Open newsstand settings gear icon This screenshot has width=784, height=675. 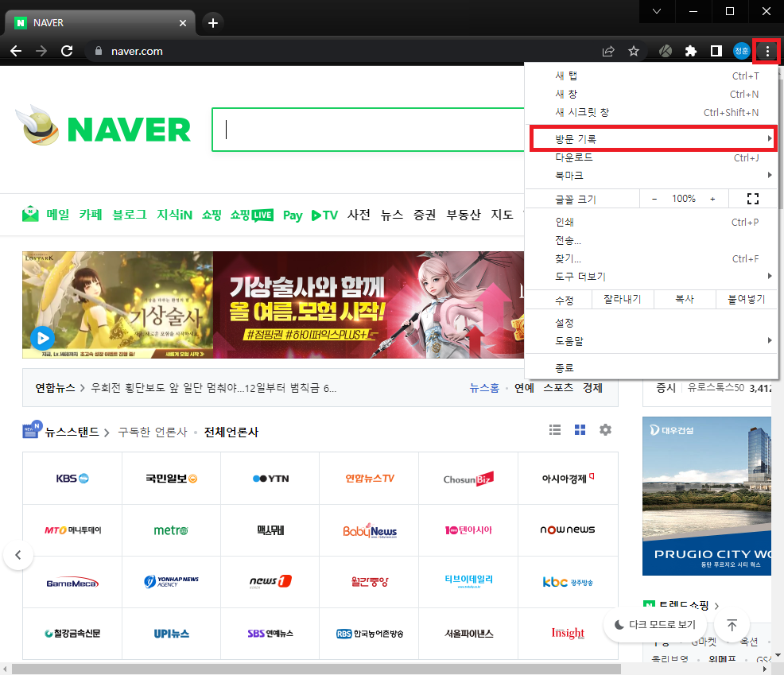pyautogui.click(x=606, y=430)
